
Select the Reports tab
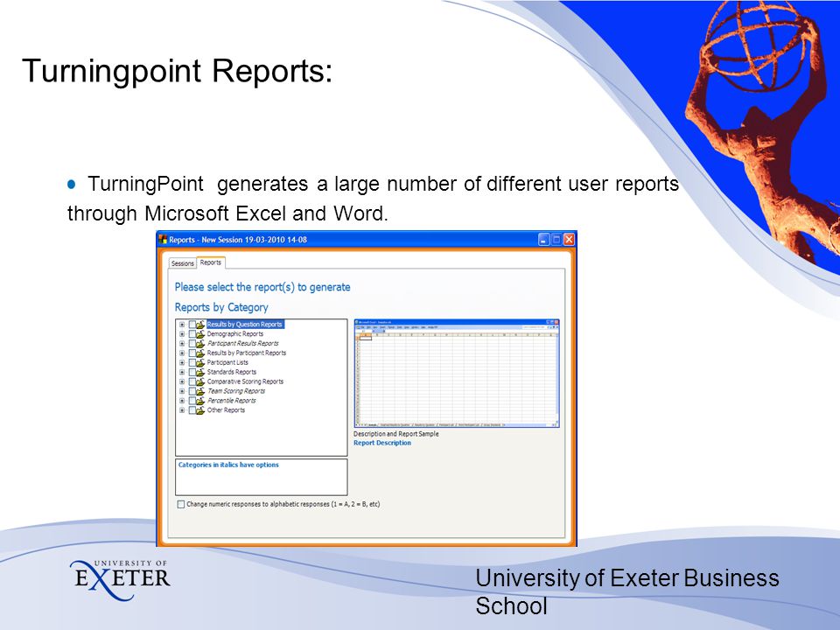point(211,262)
